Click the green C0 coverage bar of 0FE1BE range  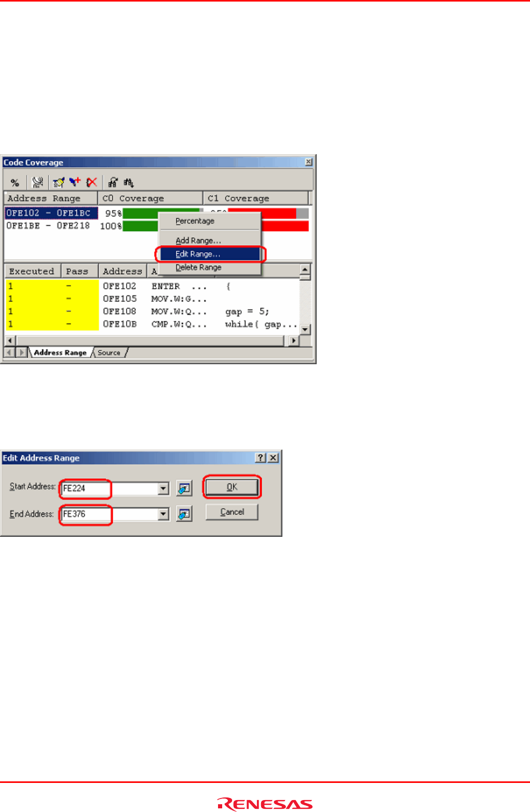coord(140,226)
